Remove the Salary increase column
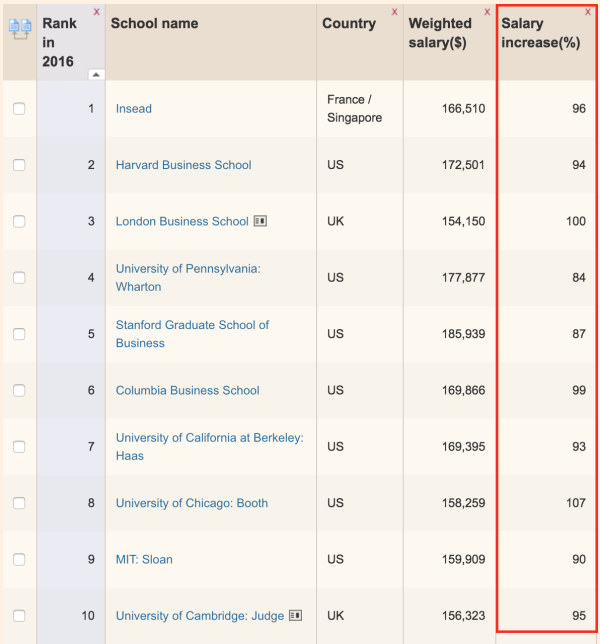The width and height of the screenshot is (600, 644). pos(587,12)
